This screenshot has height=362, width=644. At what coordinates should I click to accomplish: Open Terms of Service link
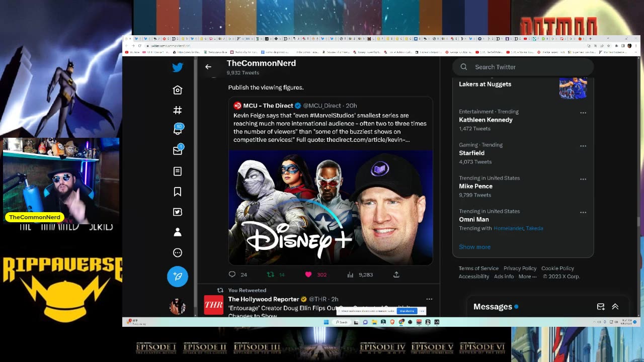478,268
